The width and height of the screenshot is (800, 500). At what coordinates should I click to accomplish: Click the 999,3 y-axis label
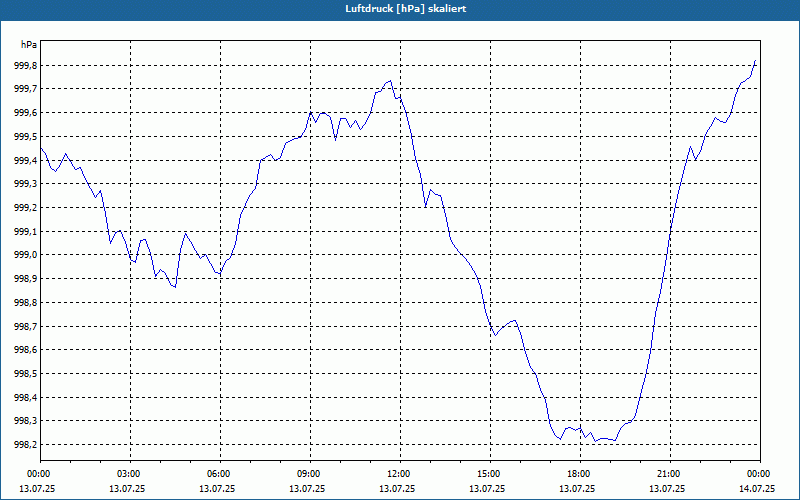[x=25, y=184]
